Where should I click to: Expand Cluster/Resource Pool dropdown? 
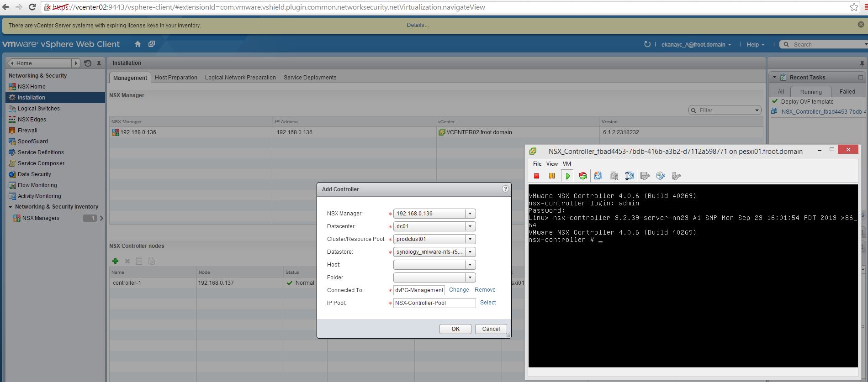click(x=471, y=239)
